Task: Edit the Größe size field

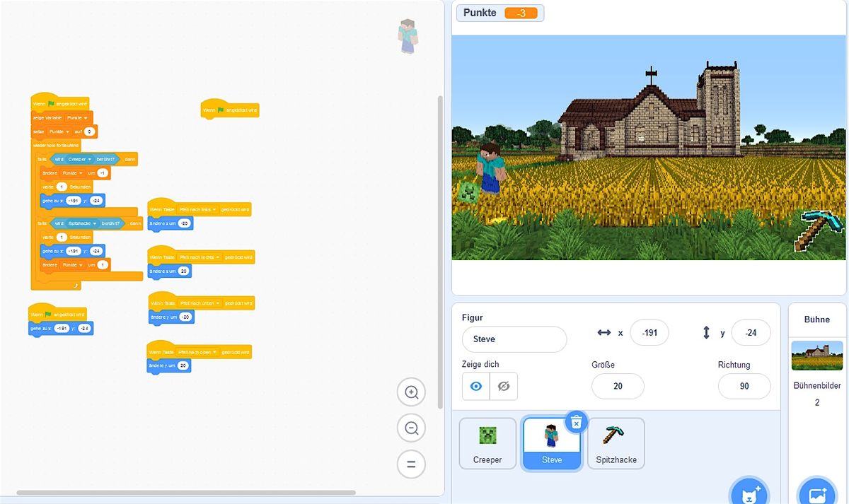Action: [x=618, y=386]
